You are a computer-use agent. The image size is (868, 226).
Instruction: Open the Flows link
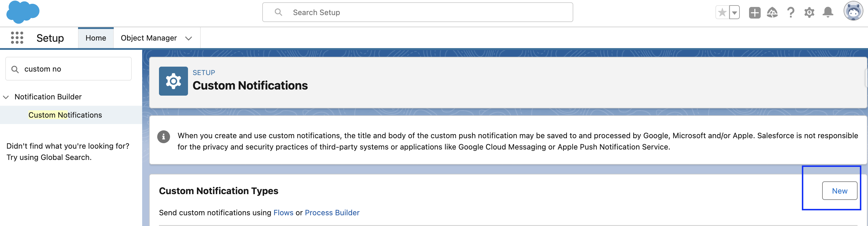(x=283, y=213)
